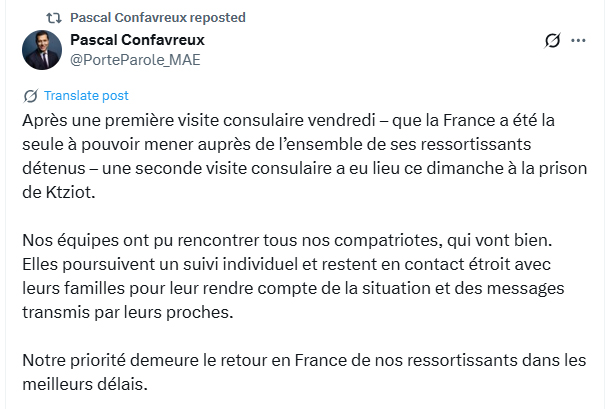
Task: Open the three-dot More options menu
Action: pos(579,41)
